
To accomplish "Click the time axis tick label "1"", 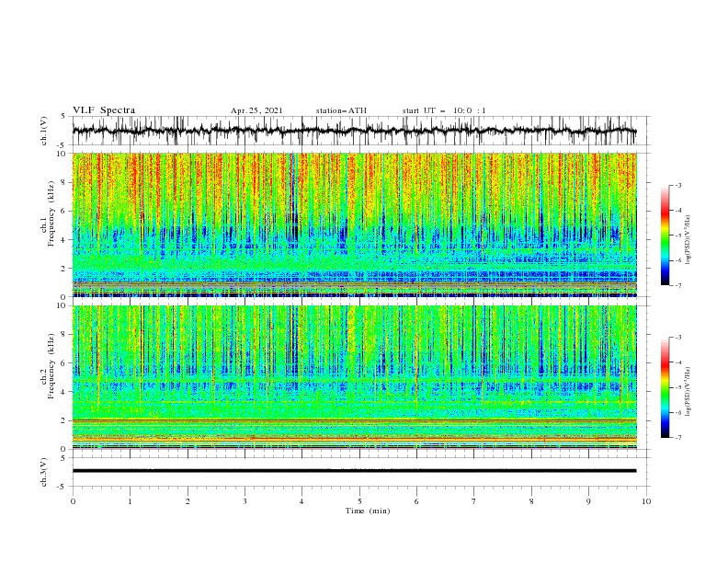I will pos(131,501).
